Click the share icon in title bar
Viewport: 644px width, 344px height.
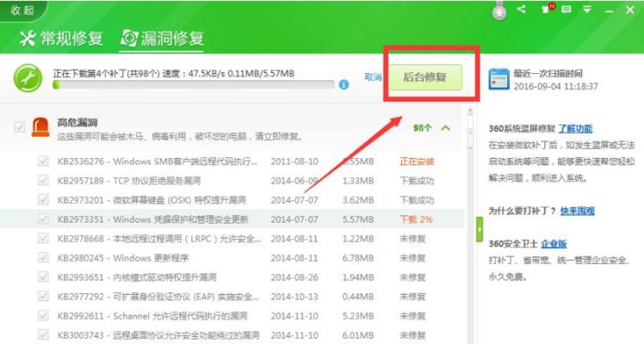pos(521,9)
